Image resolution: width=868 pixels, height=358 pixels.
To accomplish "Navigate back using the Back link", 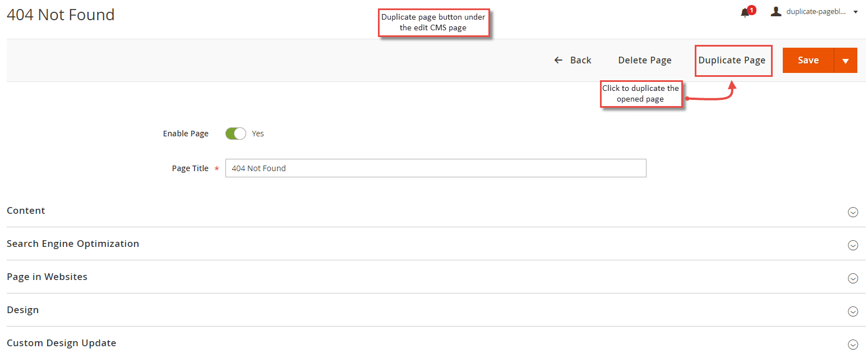I will [581, 60].
